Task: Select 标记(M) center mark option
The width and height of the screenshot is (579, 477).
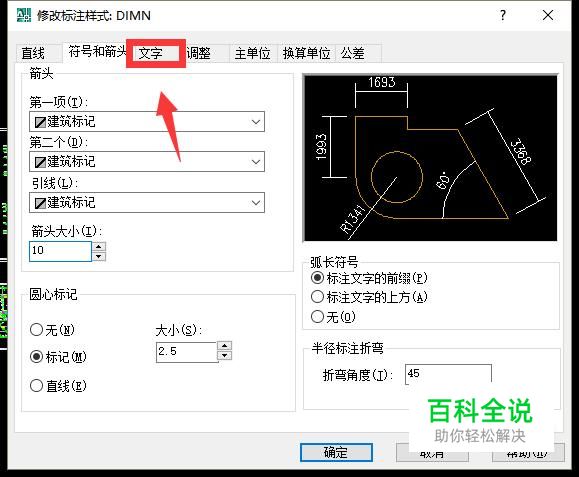Action: 58,357
